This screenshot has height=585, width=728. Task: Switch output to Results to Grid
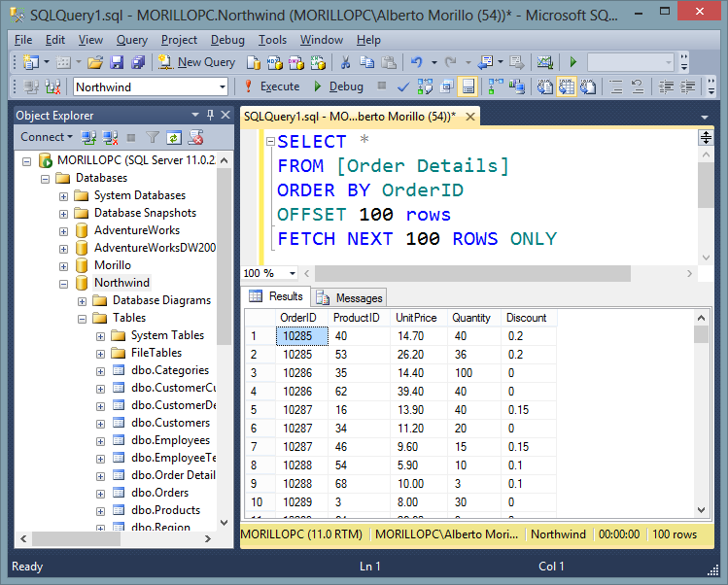[x=567, y=86]
